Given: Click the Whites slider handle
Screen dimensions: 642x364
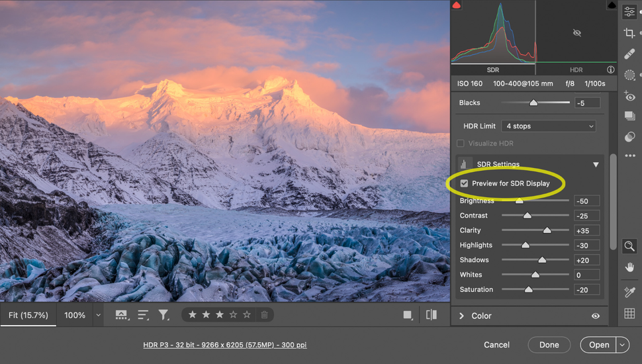Looking at the screenshot, I should coord(535,275).
